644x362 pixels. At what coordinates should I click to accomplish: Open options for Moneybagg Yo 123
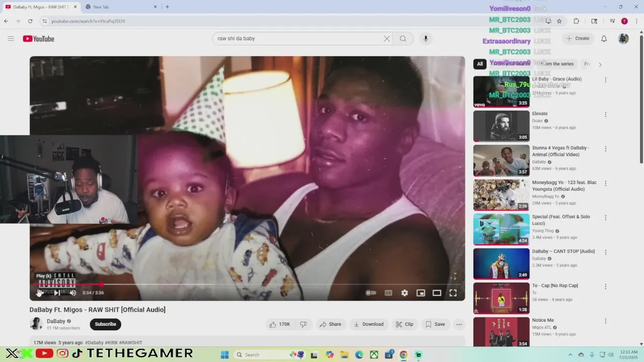(606, 184)
